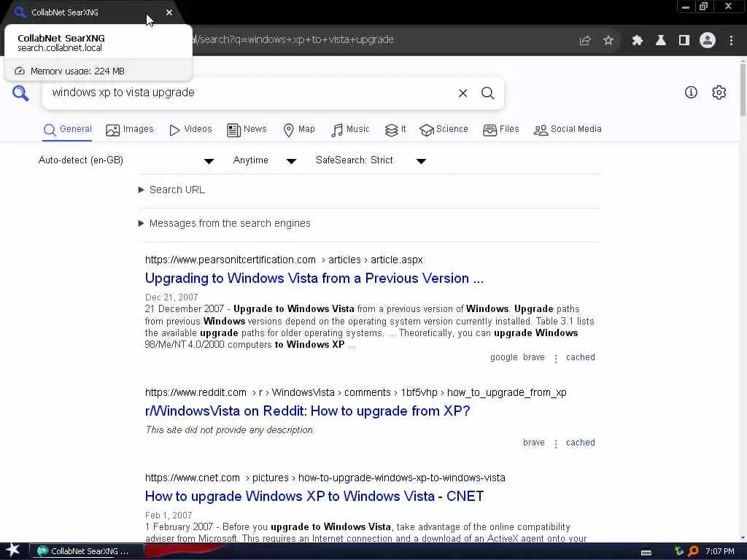Click the Dec 21, 2007 date text

(171, 297)
